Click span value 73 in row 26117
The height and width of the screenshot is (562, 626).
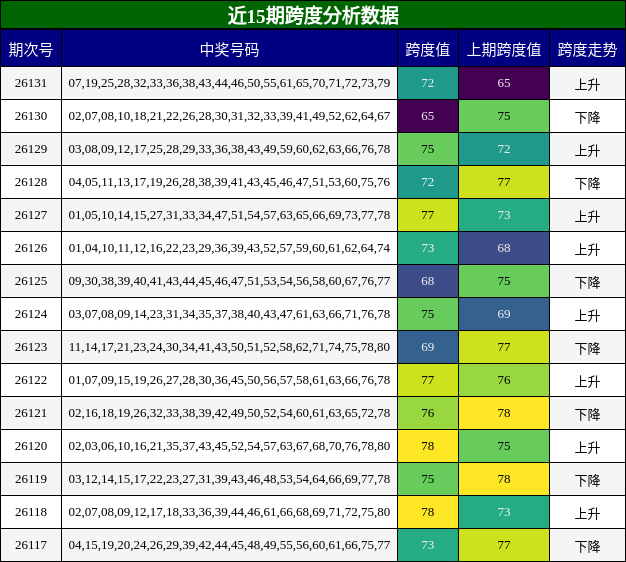tap(428, 545)
